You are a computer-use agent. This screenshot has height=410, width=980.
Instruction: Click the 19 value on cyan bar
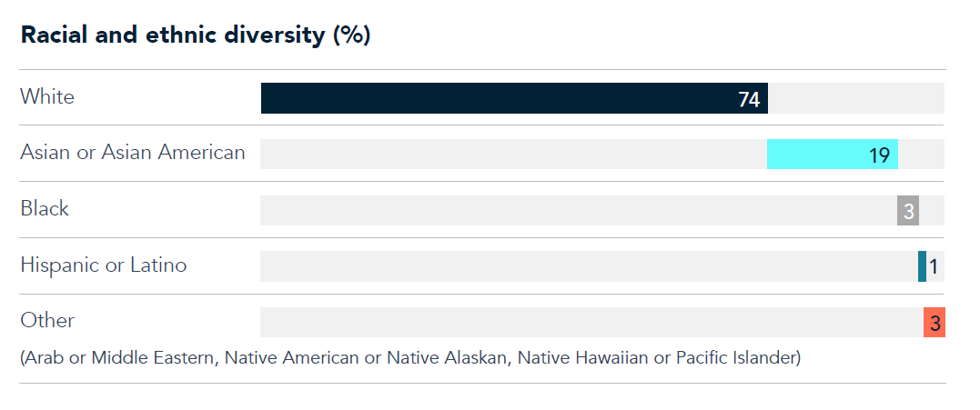(x=879, y=155)
